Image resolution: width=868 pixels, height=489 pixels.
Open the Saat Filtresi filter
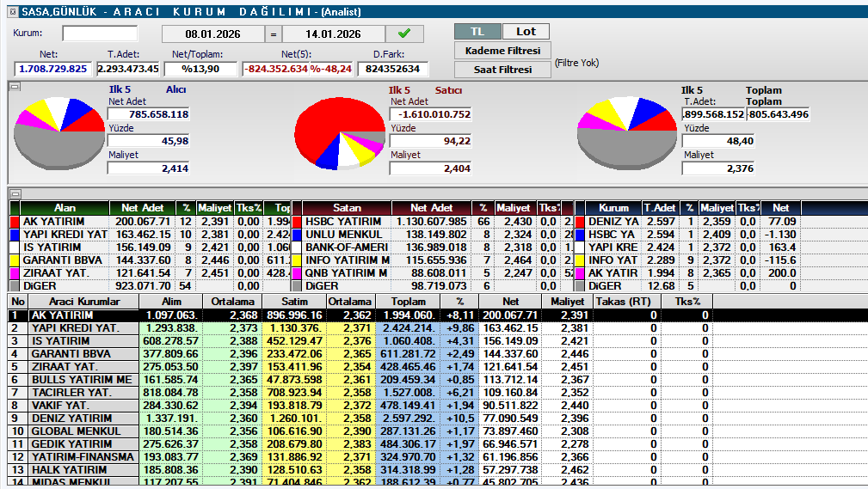point(502,70)
